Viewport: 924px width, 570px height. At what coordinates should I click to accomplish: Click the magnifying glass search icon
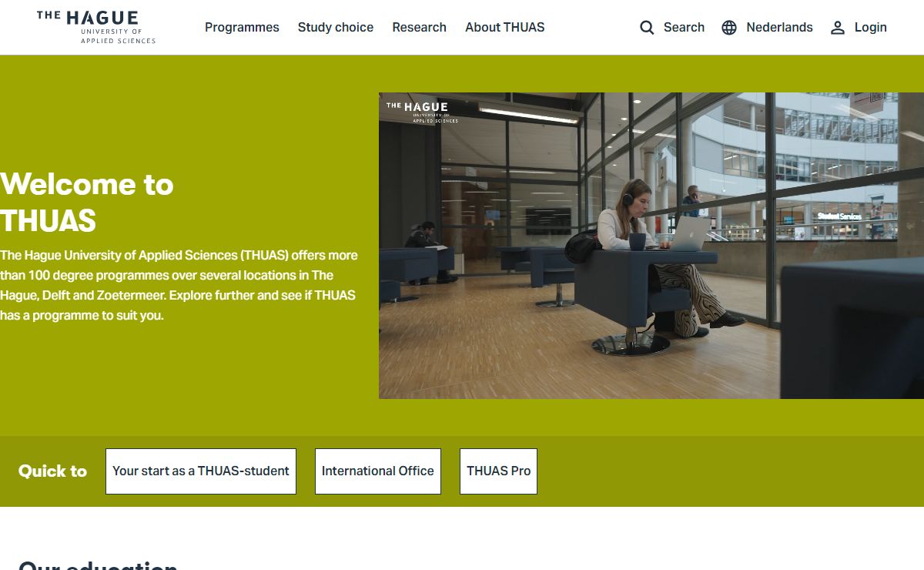[647, 28]
